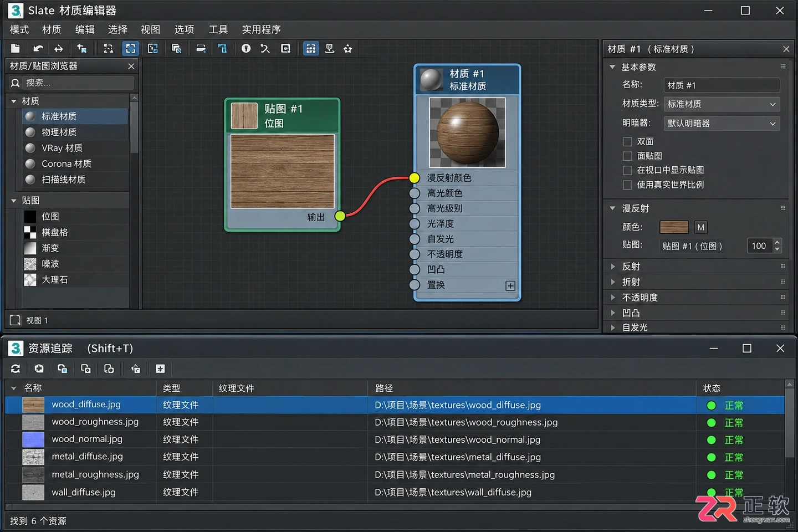Collapse the 基本参数 rollout
This screenshot has height=532, width=798.
(612, 67)
